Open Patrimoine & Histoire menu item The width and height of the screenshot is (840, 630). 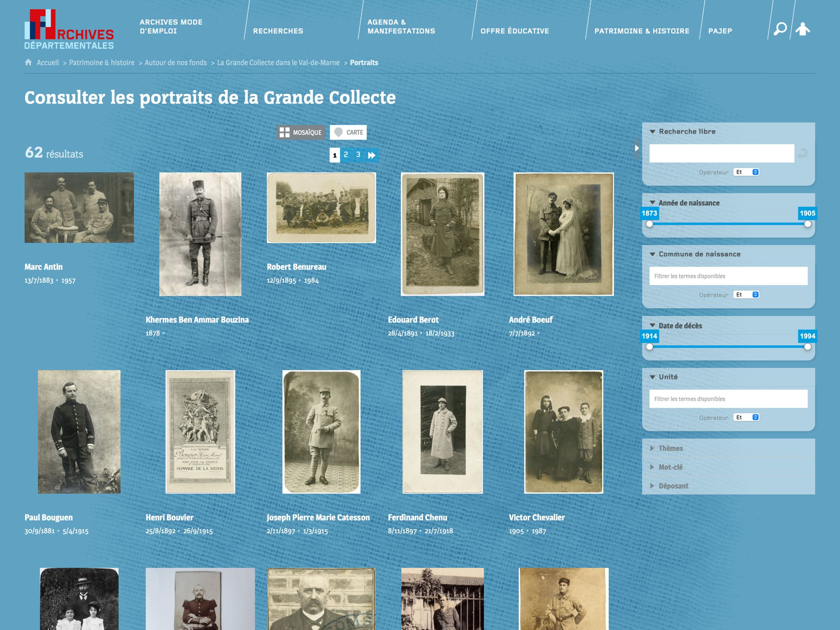coord(641,31)
